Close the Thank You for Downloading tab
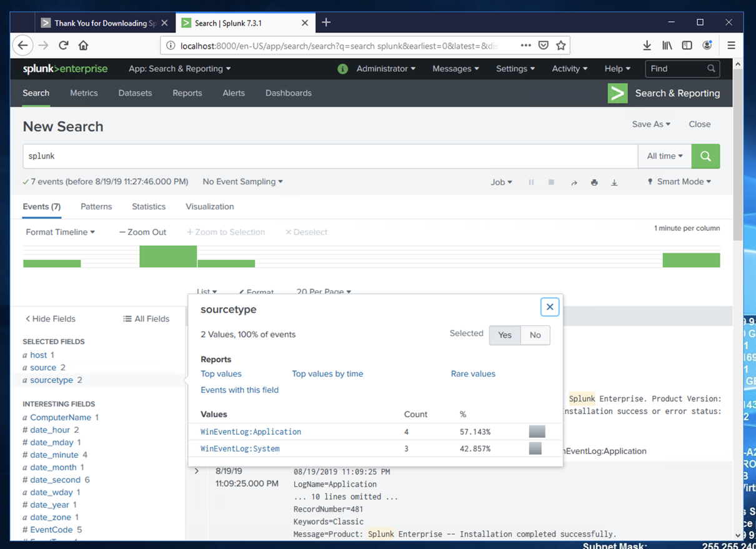This screenshot has height=549, width=756. click(x=164, y=23)
